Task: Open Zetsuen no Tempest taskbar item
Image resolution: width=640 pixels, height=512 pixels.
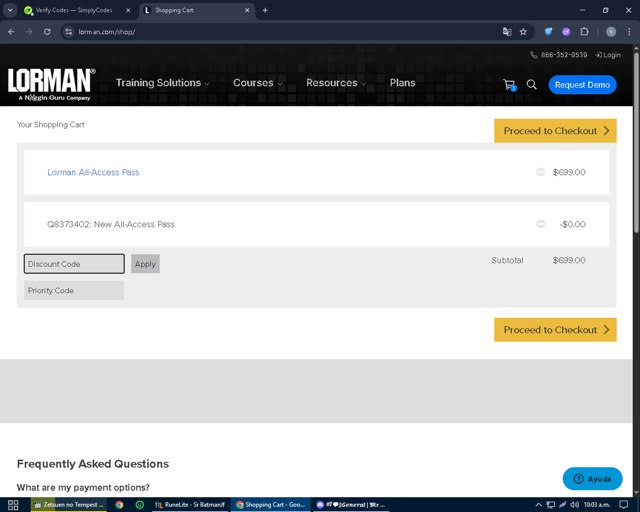Action: 69,505
